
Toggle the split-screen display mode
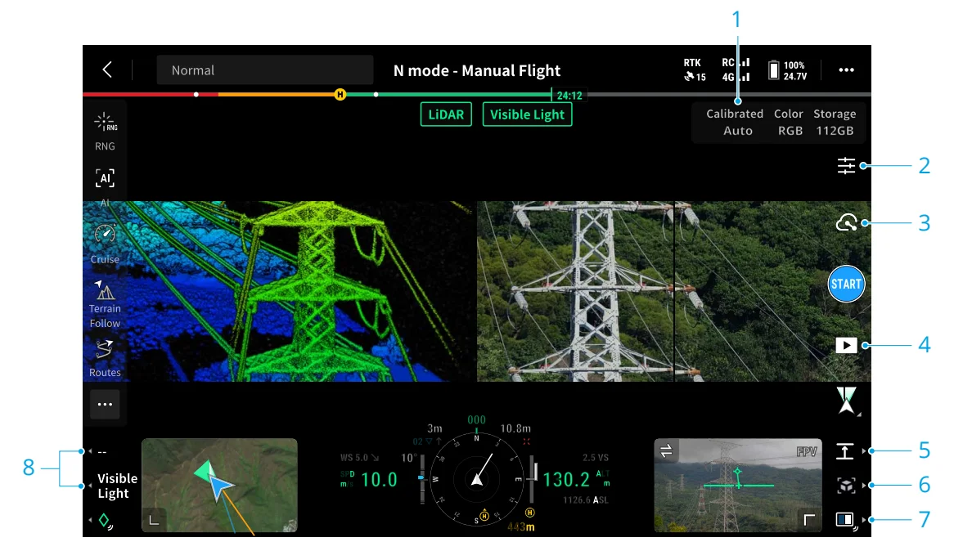(845, 519)
